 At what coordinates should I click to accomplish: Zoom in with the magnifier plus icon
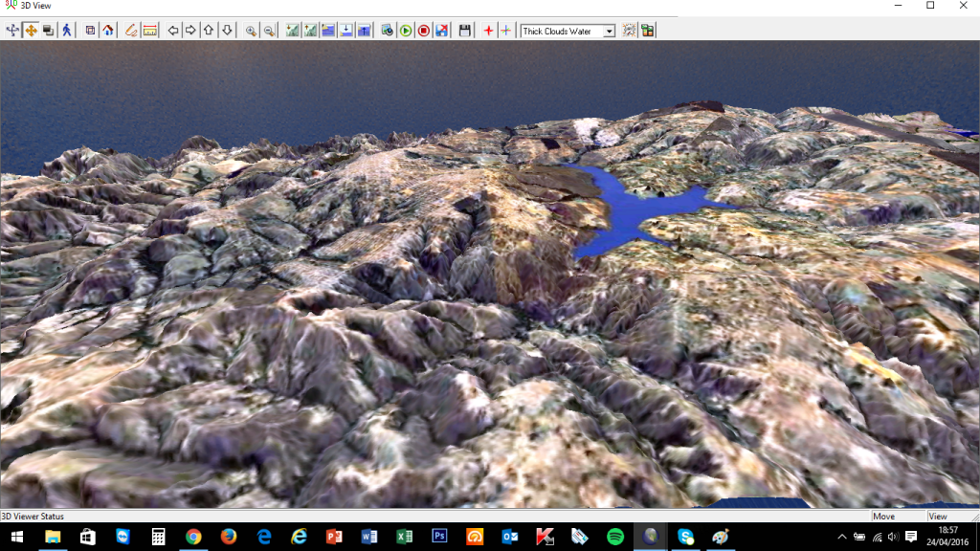coord(251,31)
